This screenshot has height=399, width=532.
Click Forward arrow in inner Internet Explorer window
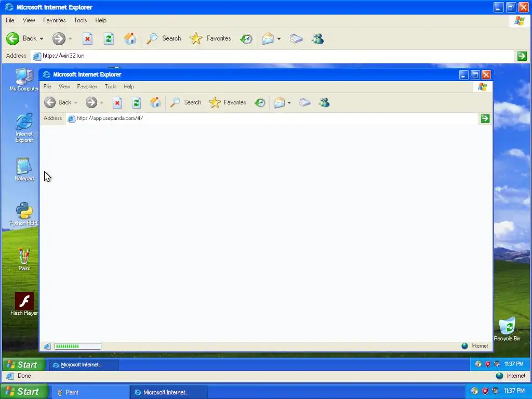pyautogui.click(x=91, y=102)
